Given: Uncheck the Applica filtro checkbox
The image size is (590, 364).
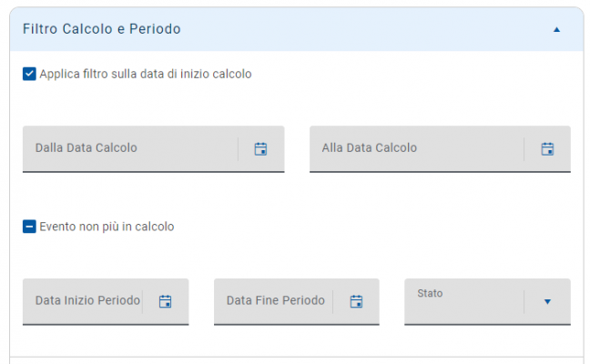Looking at the screenshot, I should click(29, 74).
